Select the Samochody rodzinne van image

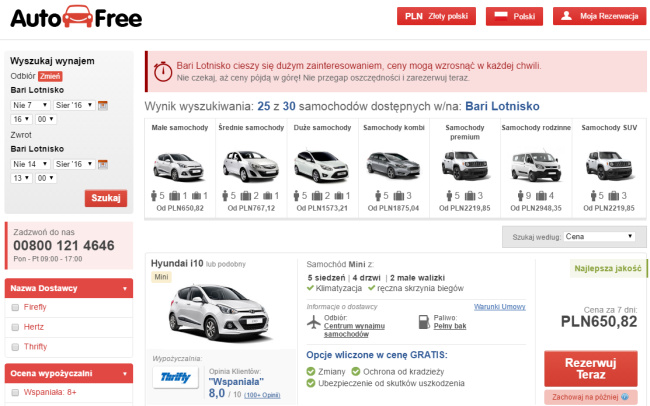tap(536, 166)
